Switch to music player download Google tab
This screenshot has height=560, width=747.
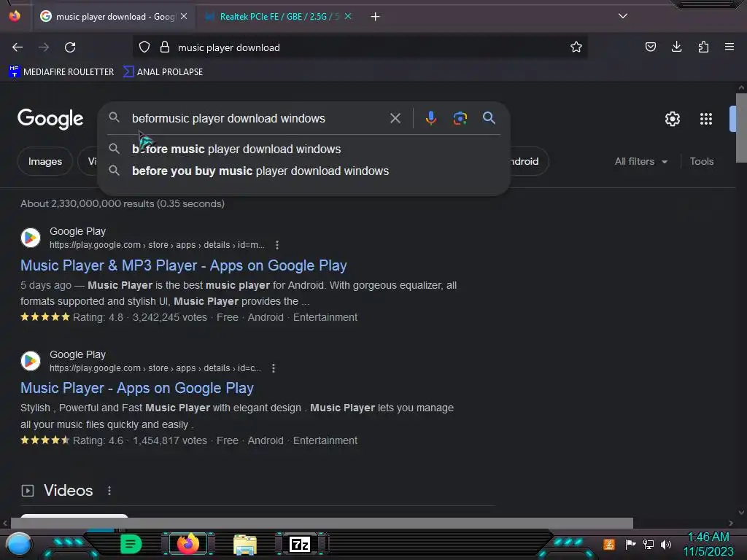point(115,17)
